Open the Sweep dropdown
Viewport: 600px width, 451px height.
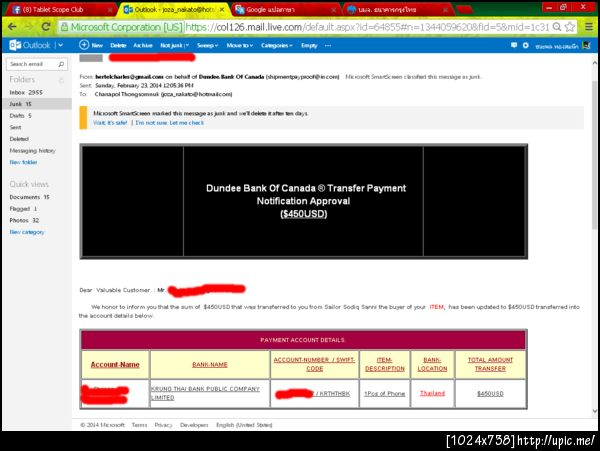(207, 46)
